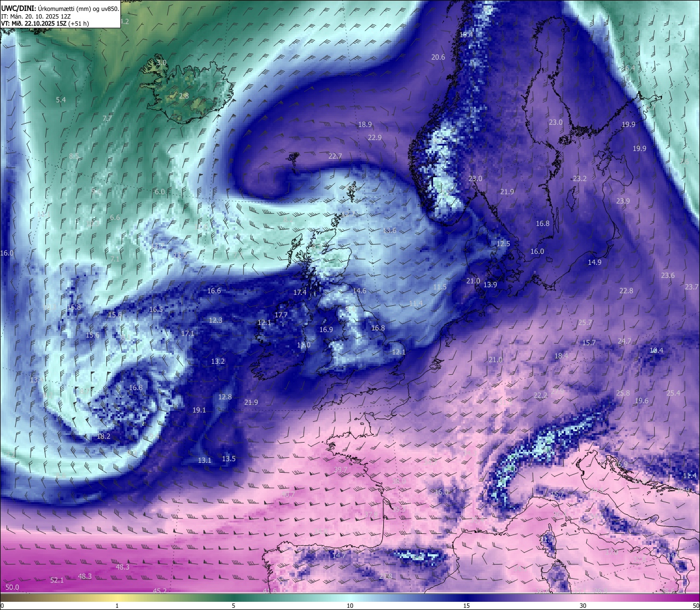Click the '12.8' value on the map

225,397
